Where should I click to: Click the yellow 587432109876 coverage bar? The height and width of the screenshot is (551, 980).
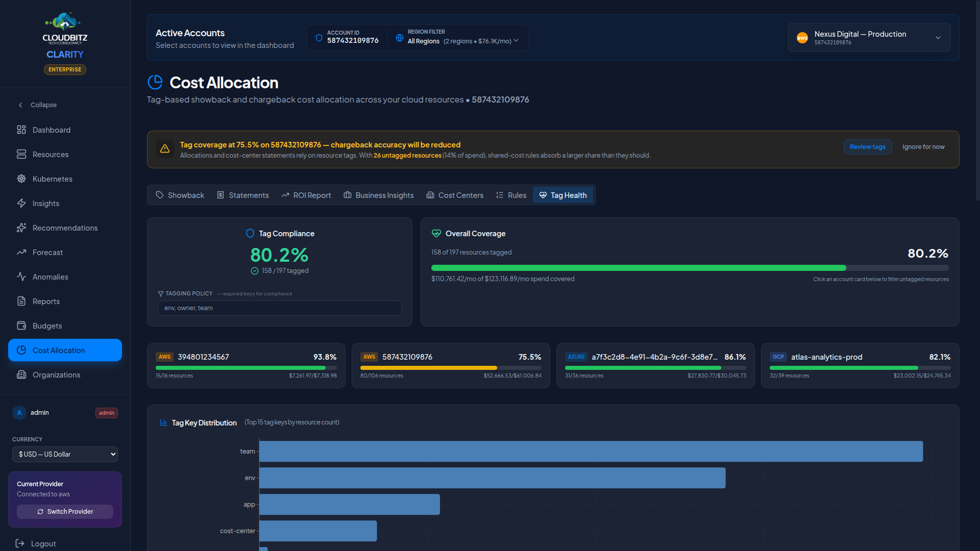[x=451, y=368]
